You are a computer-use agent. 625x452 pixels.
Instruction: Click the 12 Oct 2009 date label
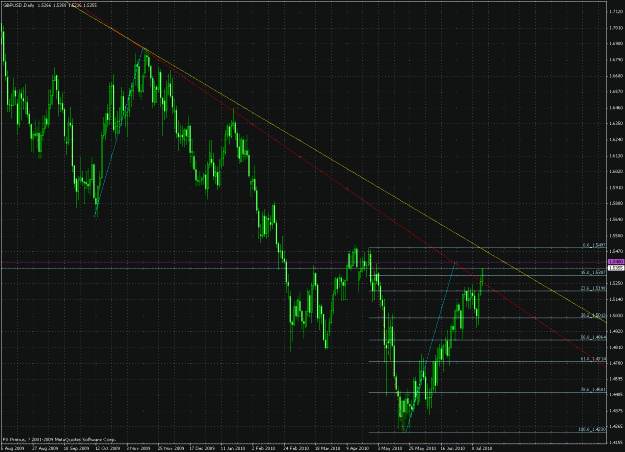pos(108,448)
